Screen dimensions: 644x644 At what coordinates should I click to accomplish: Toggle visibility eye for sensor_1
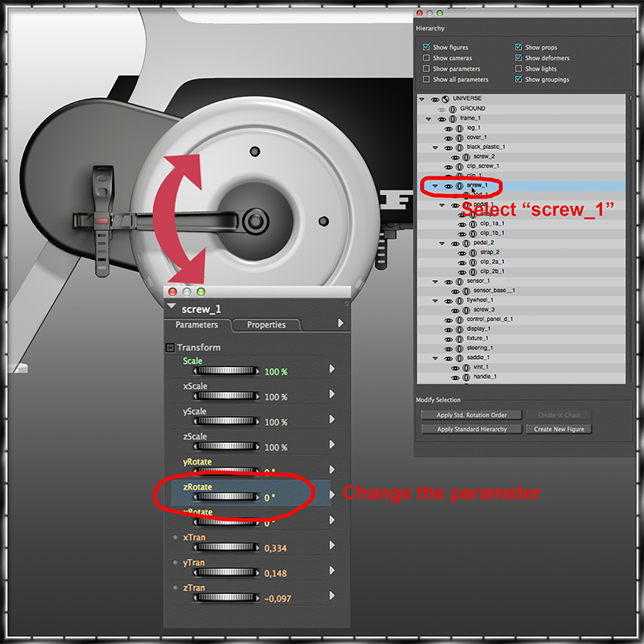(448, 283)
